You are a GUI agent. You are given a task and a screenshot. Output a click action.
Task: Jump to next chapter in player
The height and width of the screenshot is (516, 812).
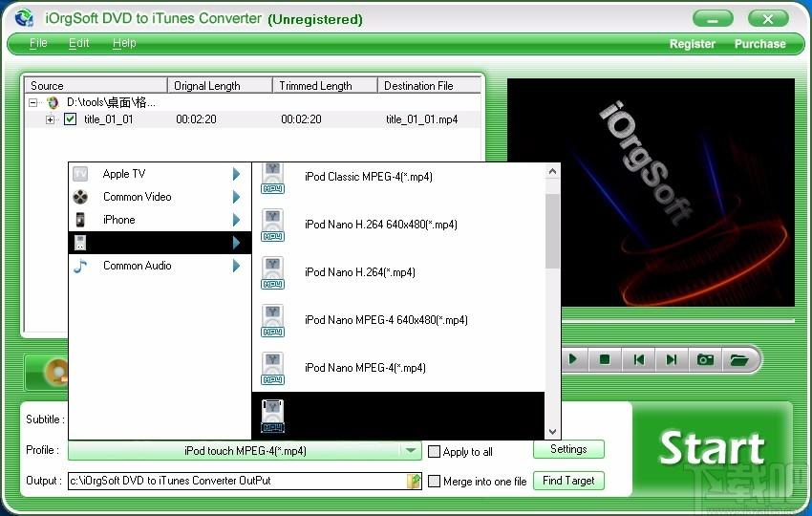click(672, 359)
